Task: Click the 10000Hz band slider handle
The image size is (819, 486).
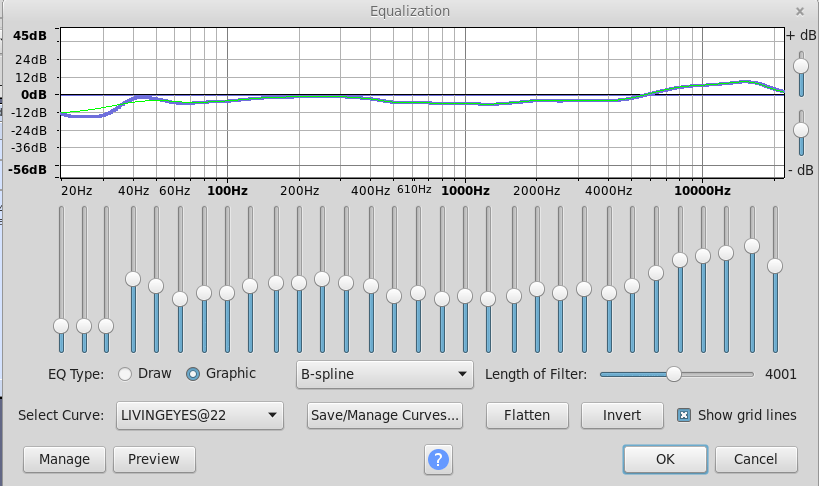Action: coord(703,256)
